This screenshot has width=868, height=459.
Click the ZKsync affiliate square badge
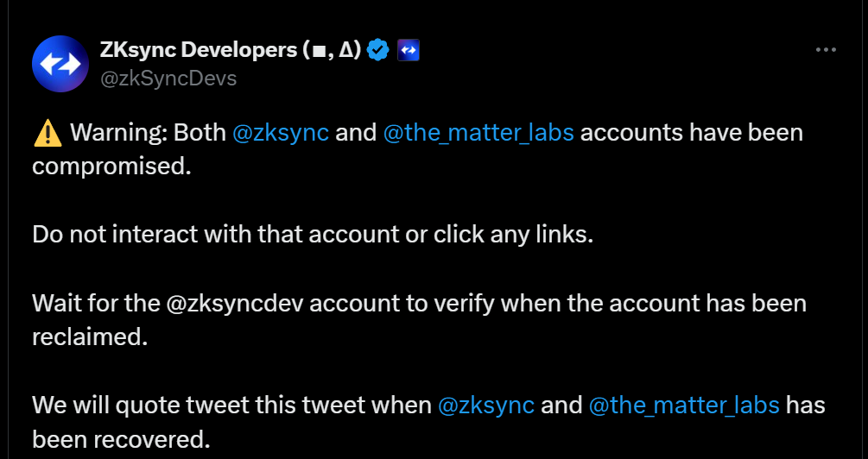pos(409,50)
